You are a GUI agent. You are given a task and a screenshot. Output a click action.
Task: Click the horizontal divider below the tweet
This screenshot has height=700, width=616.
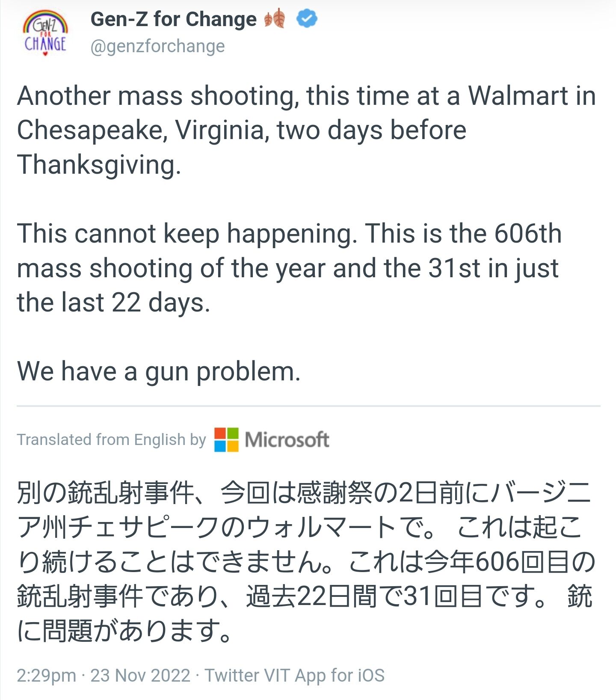(x=308, y=406)
